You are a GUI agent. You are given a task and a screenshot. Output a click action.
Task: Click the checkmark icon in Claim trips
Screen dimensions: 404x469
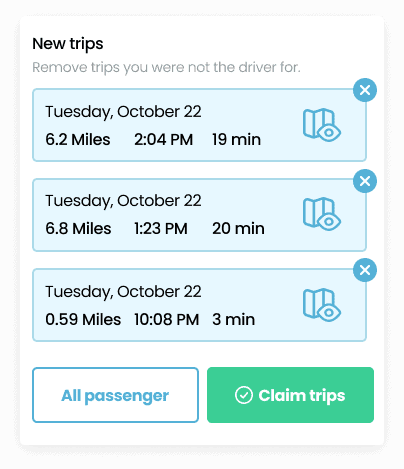(244, 395)
